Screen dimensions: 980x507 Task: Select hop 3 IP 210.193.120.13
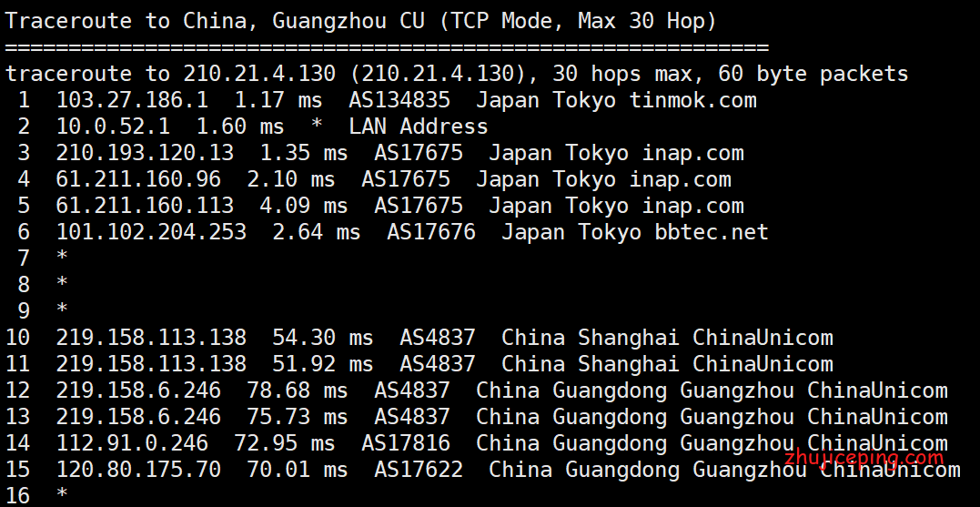point(145,153)
